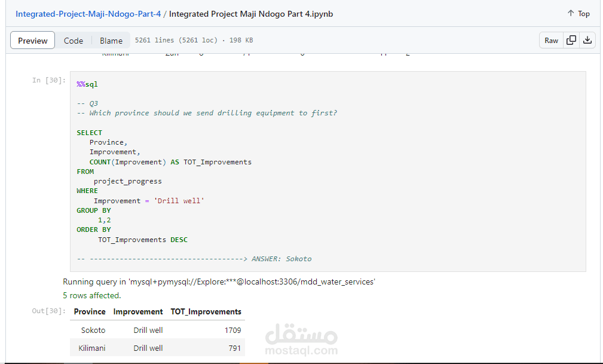Select the Sokoto cell in output table
The height and width of the screenshot is (364, 603).
[x=93, y=330]
